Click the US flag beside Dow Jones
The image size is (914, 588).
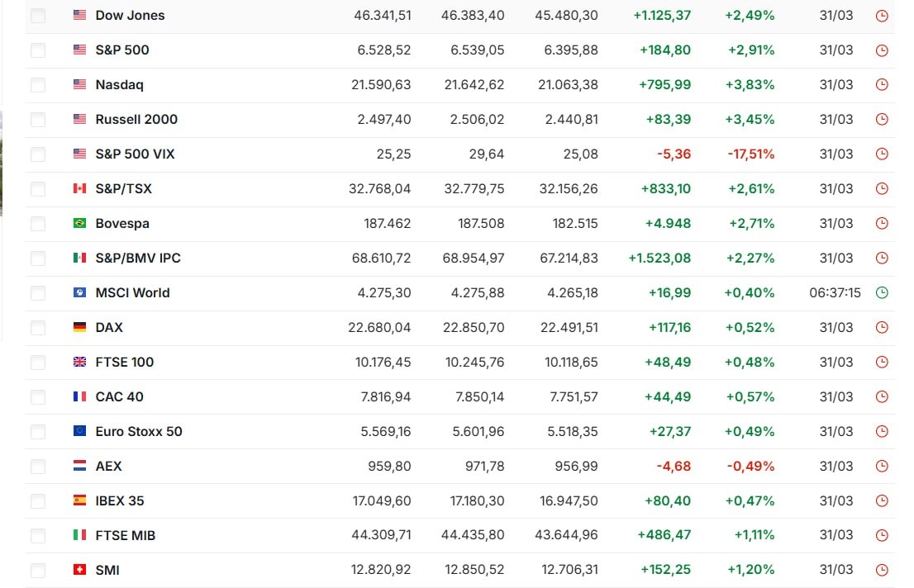point(80,15)
